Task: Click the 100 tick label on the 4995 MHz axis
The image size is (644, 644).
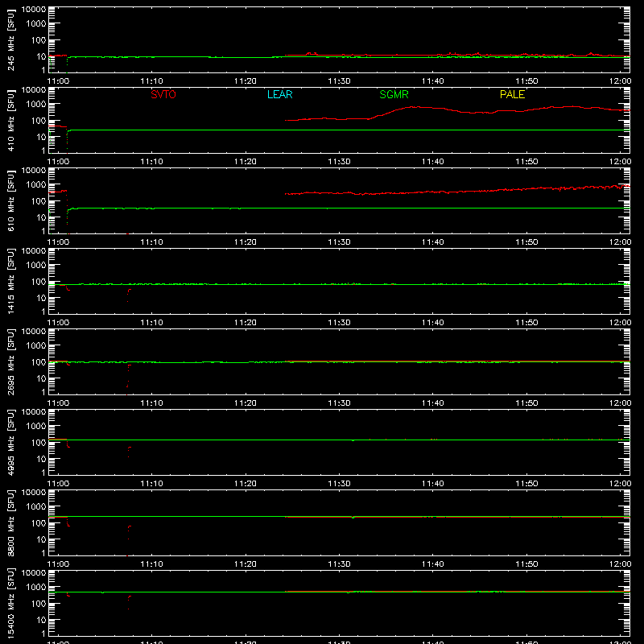Action: 39,443
